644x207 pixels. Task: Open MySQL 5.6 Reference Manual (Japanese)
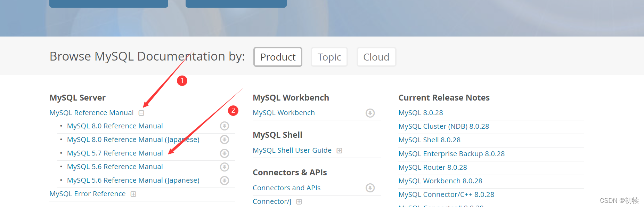(133, 180)
